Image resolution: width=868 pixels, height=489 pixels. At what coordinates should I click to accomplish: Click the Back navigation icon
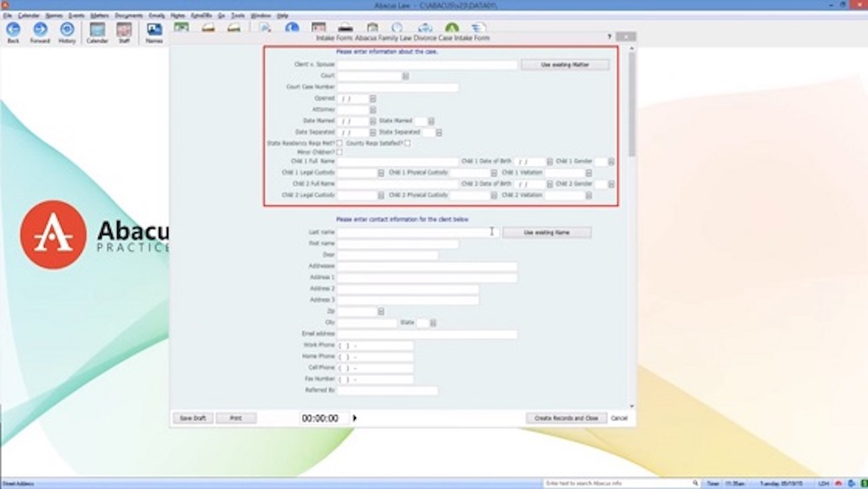tap(13, 32)
